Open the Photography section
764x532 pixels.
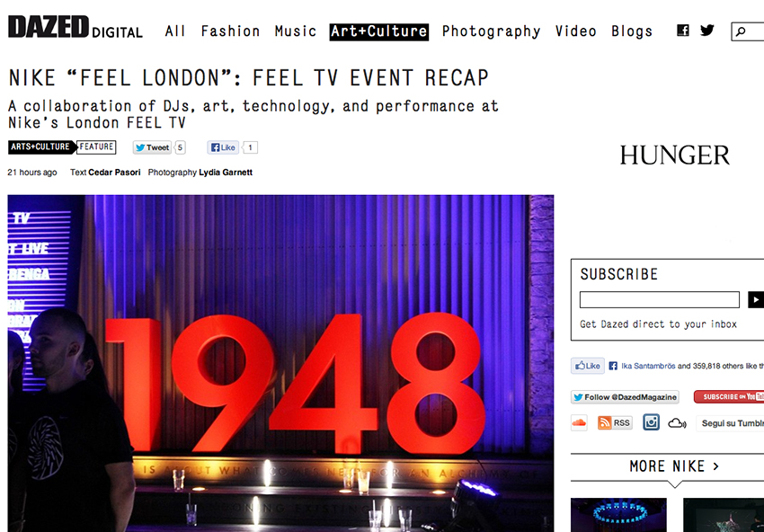coord(491,31)
